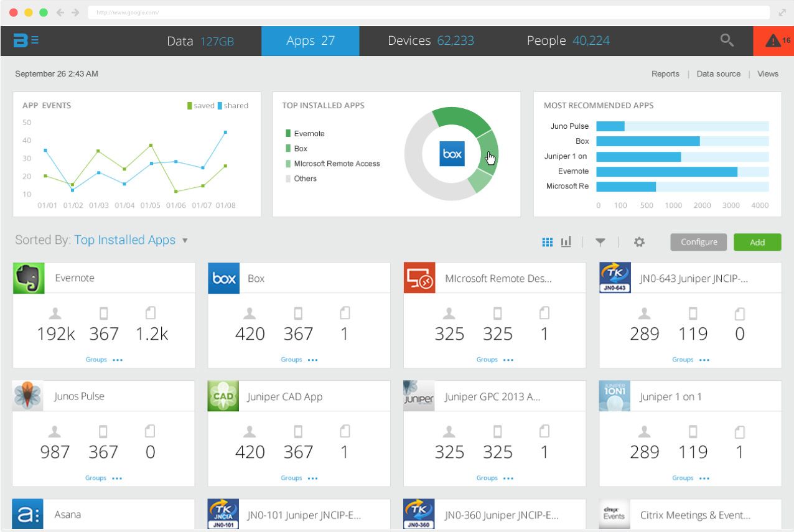Click the browser fullscreen expand icon

click(782, 12)
